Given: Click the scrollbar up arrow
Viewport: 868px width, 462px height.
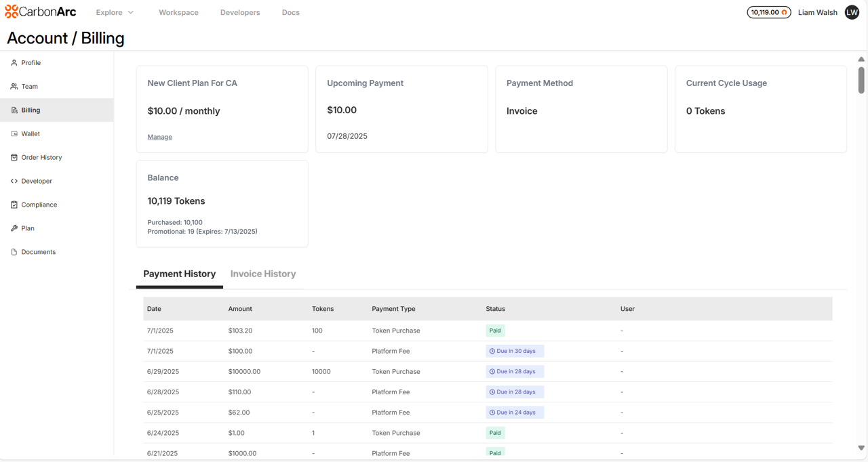Looking at the screenshot, I should click(x=861, y=59).
